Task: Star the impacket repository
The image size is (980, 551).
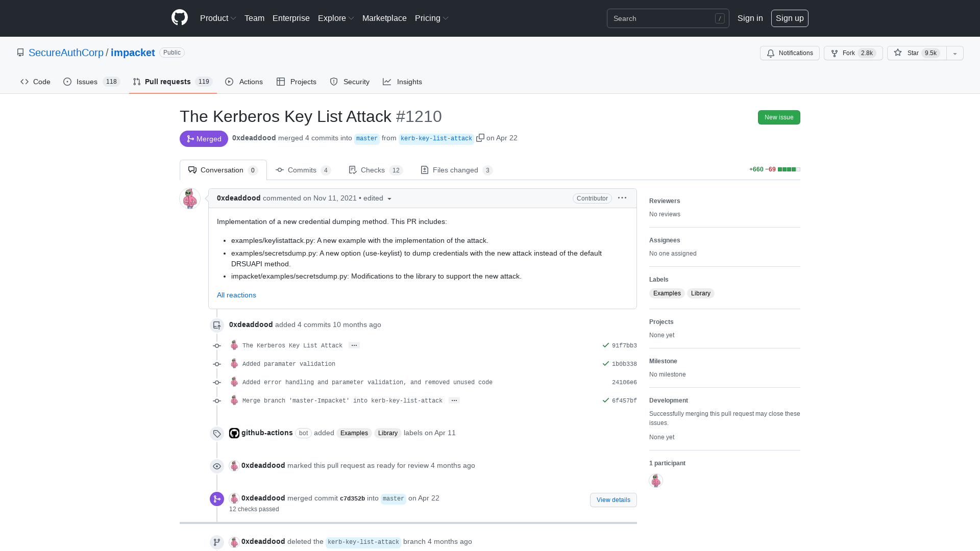Action: 917,53
